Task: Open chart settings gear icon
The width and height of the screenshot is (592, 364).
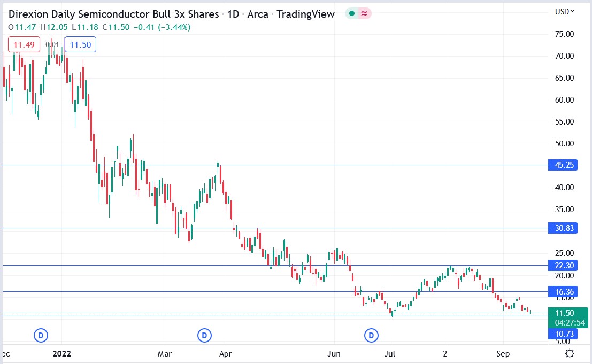Action: coord(570,353)
